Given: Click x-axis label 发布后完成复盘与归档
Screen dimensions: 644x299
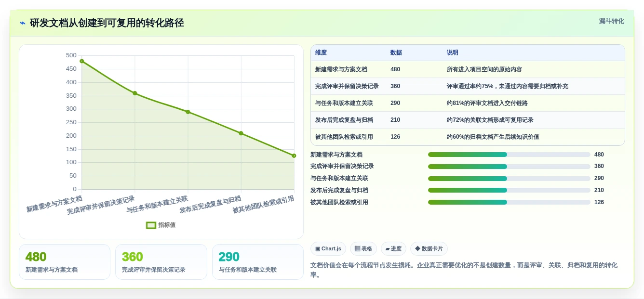Looking at the screenshot, I should (210, 205).
